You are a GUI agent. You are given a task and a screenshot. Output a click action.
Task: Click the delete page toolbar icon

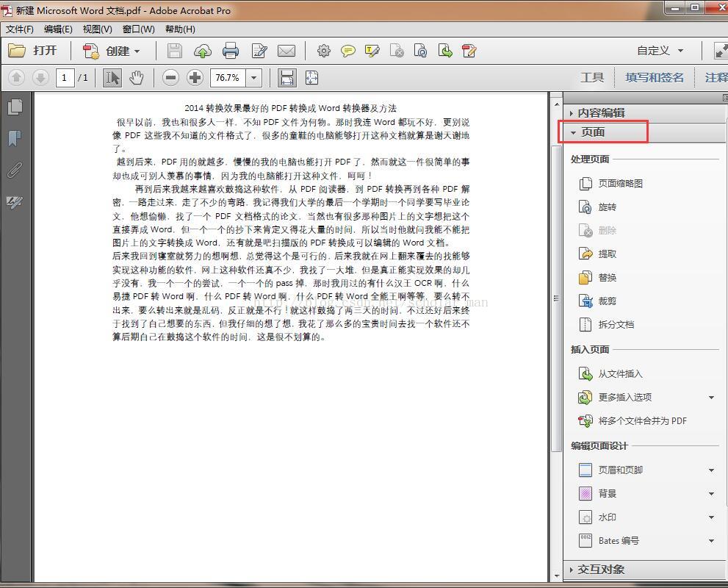coord(397,51)
